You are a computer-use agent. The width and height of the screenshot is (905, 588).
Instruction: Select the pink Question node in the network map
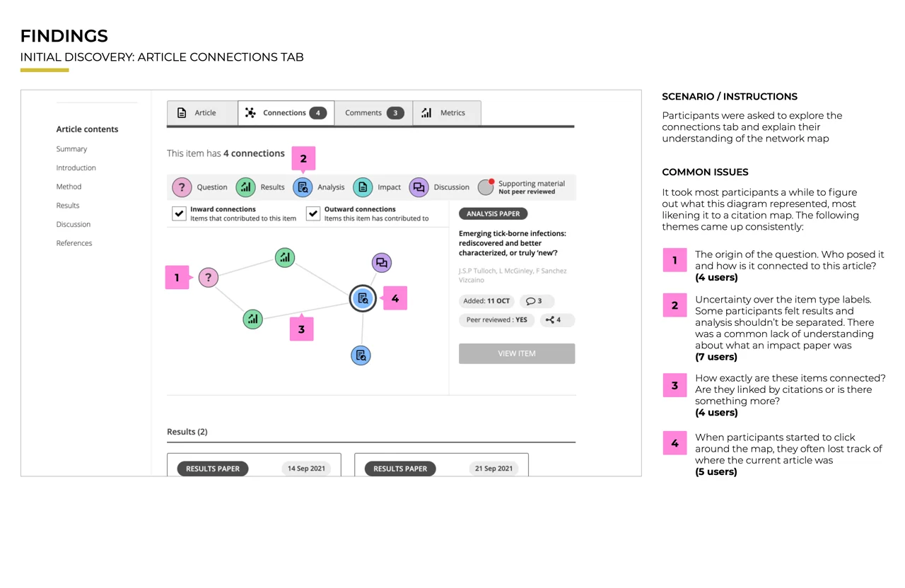click(209, 277)
